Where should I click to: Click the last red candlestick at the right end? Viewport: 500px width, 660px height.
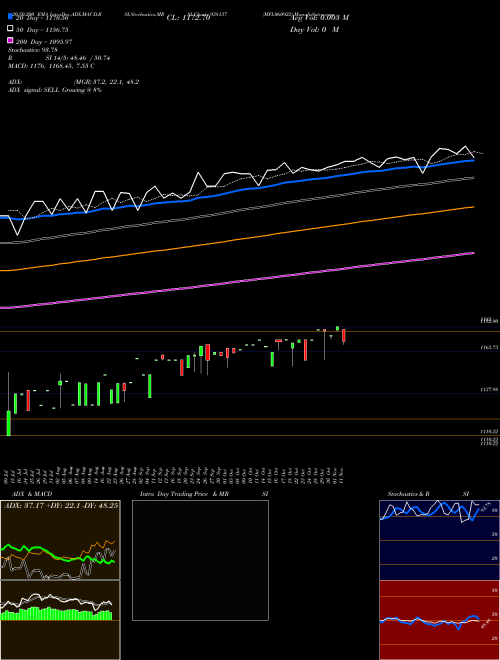click(x=344, y=336)
